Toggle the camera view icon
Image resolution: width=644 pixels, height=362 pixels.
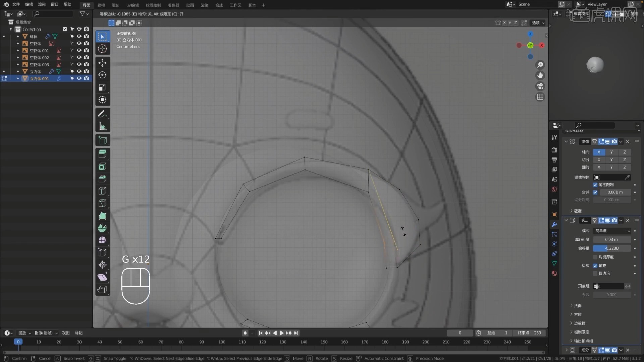pos(540,86)
